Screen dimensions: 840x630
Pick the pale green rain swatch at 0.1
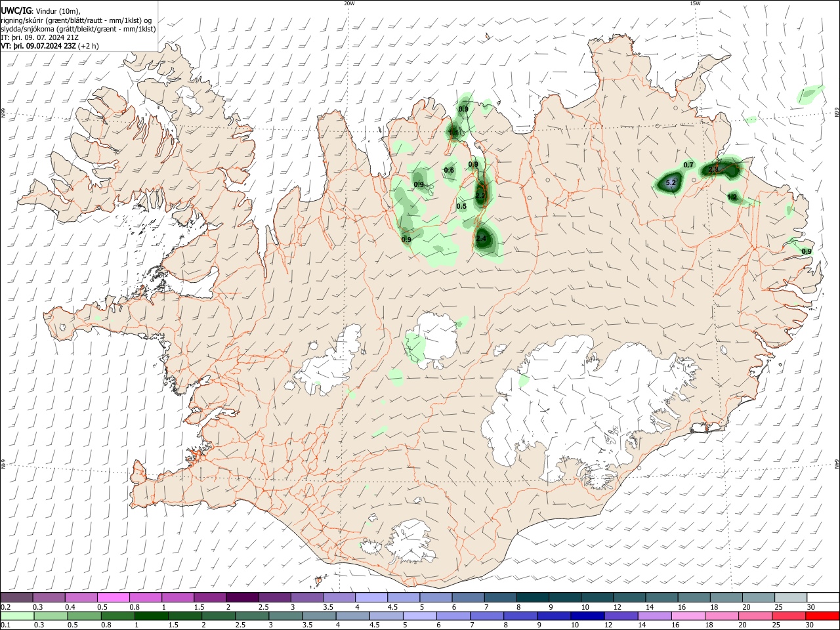[17, 616]
